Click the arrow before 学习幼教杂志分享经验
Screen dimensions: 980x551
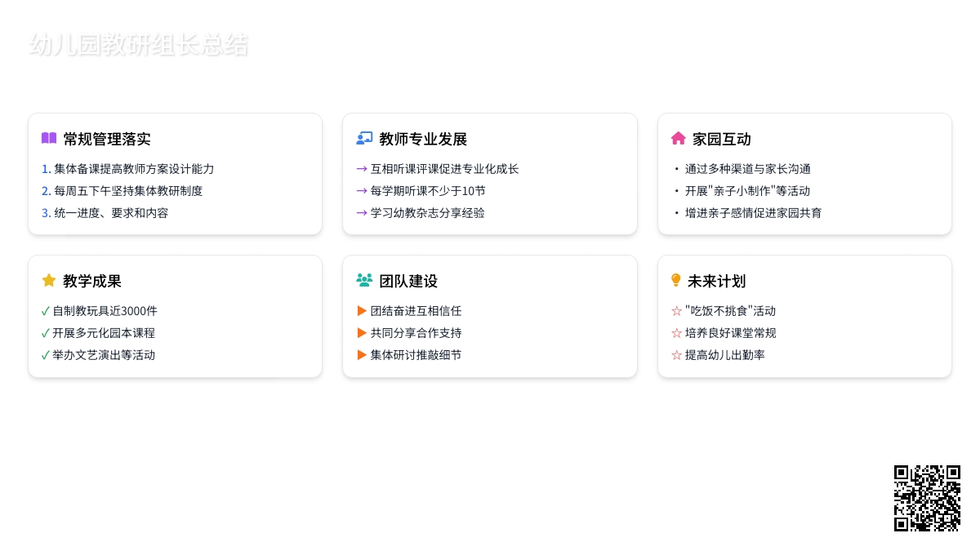[x=362, y=213]
